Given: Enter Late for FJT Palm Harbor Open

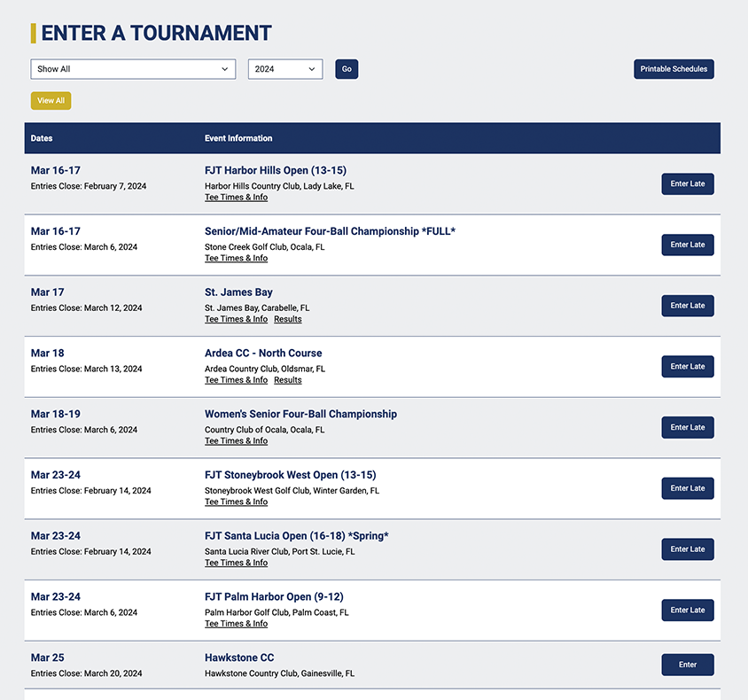Looking at the screenshot, I should pos(687,610).
